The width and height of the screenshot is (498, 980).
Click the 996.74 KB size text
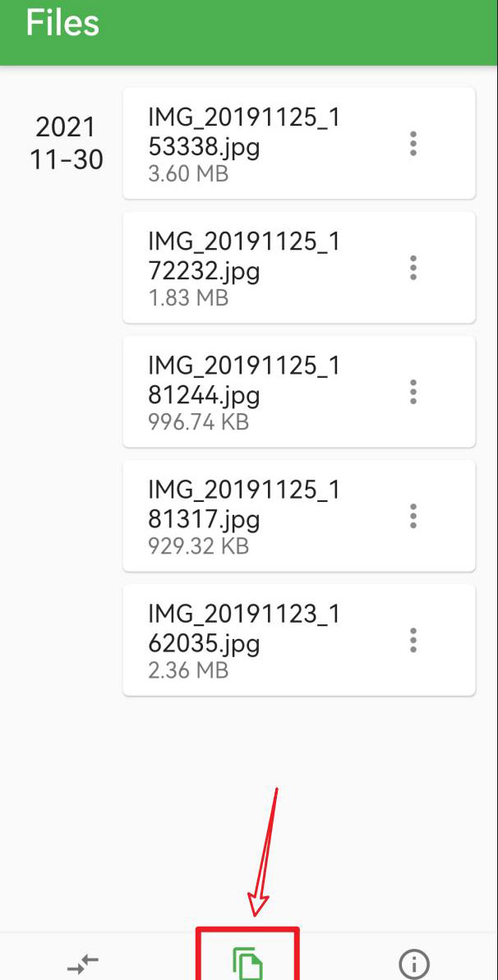198,422
